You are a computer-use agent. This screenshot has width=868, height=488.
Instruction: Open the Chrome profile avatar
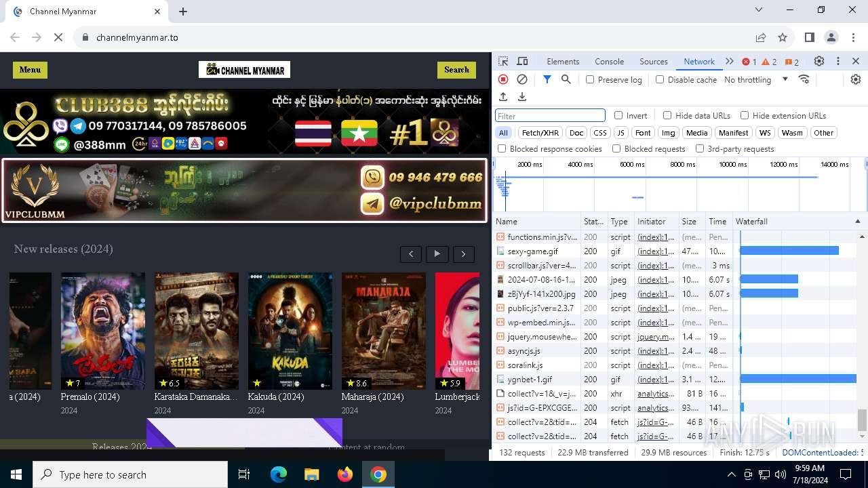point(831,37)
